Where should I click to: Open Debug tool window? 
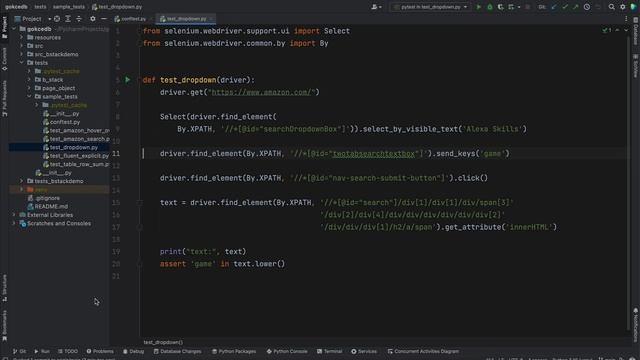point(133,351)
